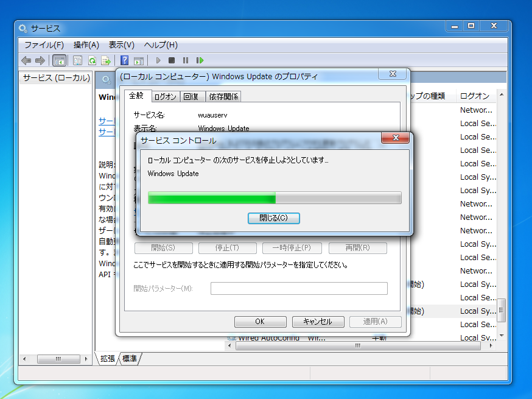Close the Windows Update properties dialog
Viewport: 532px width, 399px height.
coord(393,74)
